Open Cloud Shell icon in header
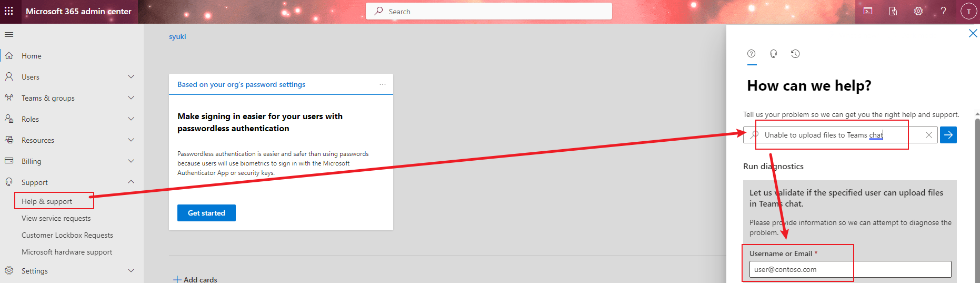The image size is (980, 283). [868, 11]
